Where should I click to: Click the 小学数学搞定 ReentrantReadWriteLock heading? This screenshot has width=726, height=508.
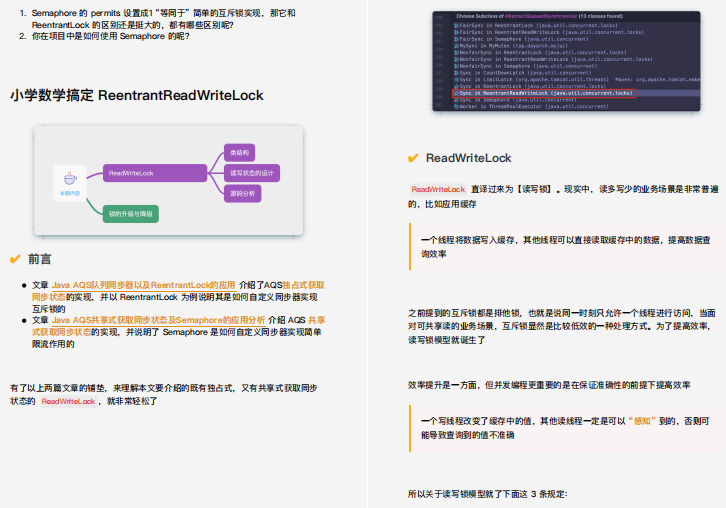coord(137,95)
